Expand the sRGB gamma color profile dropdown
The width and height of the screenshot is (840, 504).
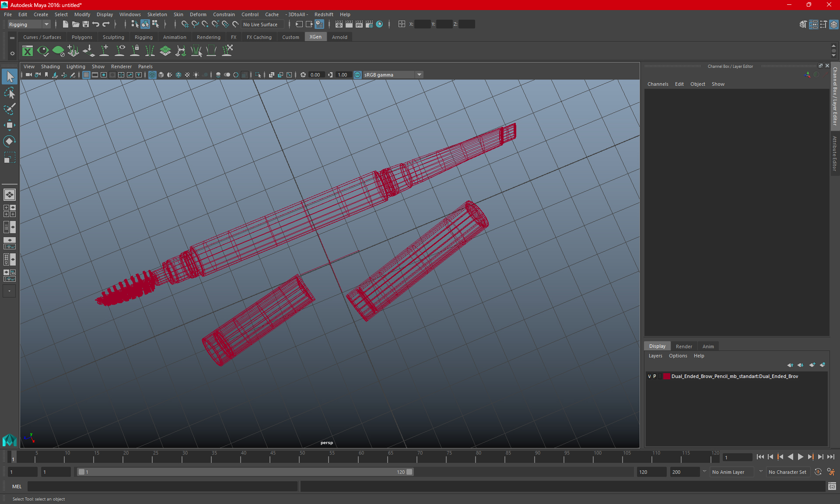[420, 74]
